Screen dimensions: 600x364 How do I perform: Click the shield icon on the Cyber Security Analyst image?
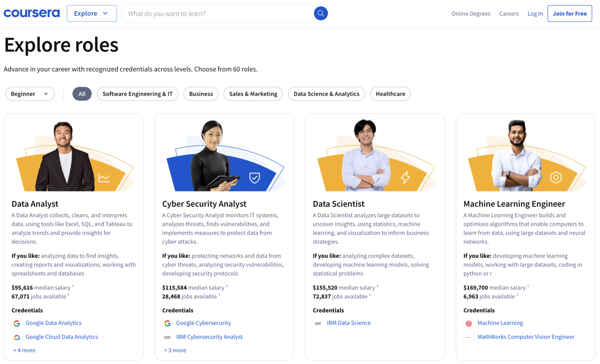(x=255, y=177)
